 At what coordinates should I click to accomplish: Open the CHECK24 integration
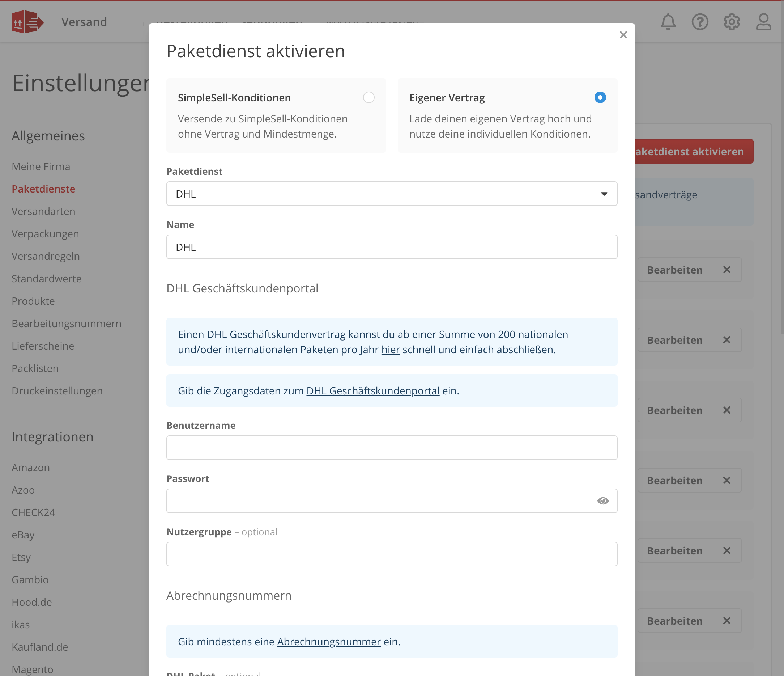(33, 512)
